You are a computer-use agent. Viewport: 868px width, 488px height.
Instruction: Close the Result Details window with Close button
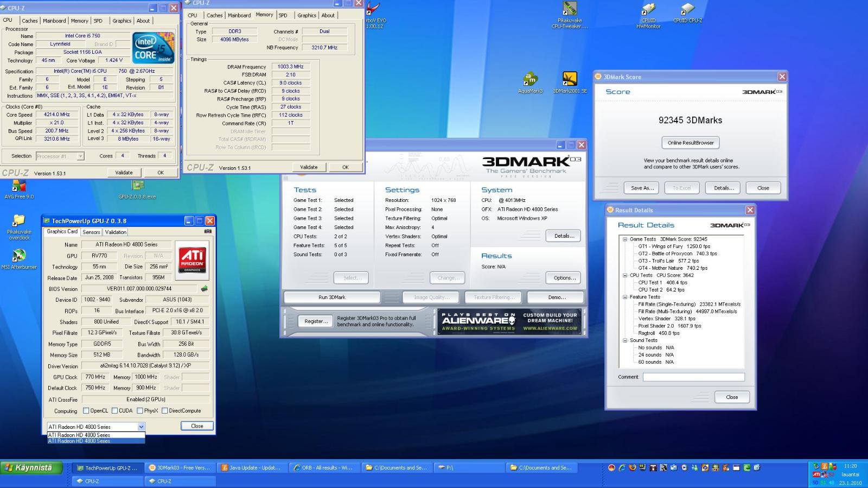coord(732,397)
